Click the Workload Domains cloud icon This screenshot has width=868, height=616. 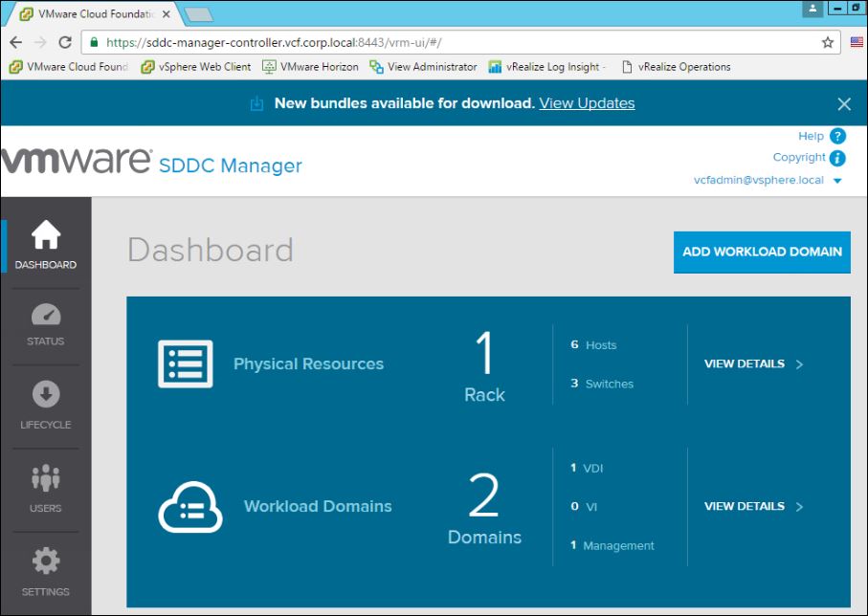pyautogui.click(x=190, y=507)
